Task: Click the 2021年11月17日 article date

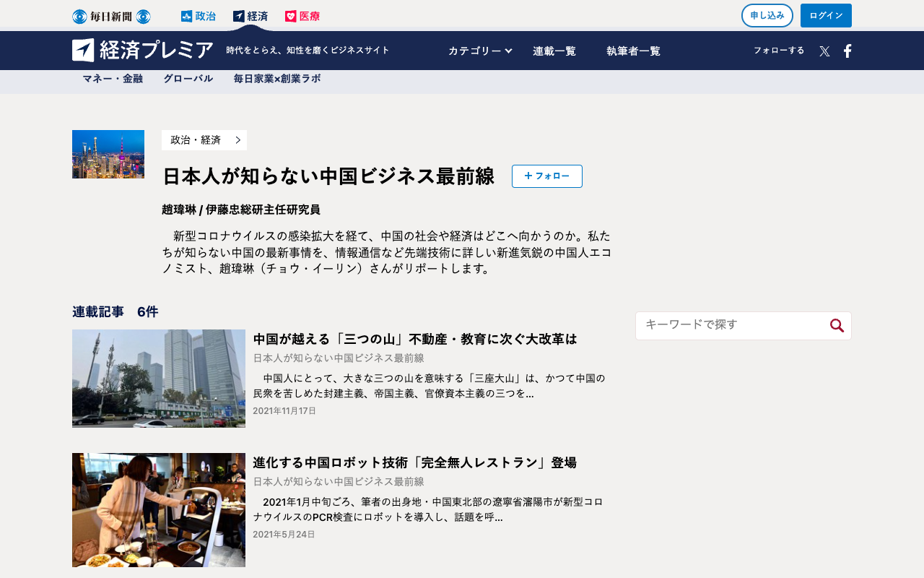Action: tap(284, 411)
